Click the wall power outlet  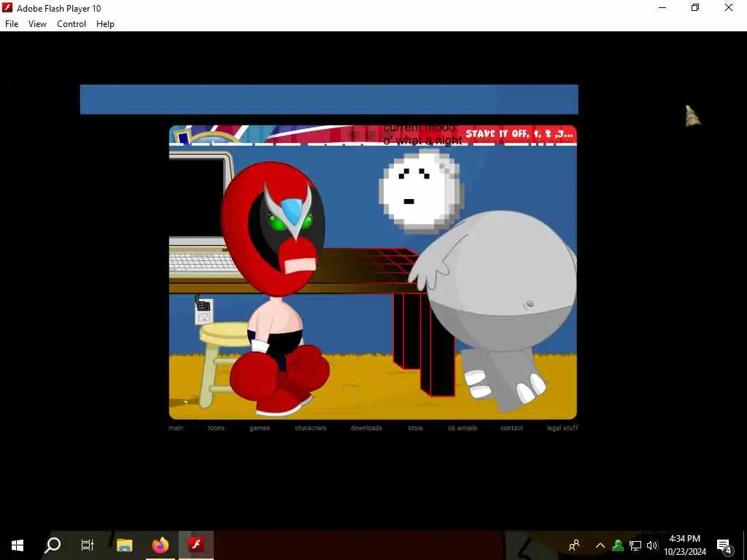point(204,312)
